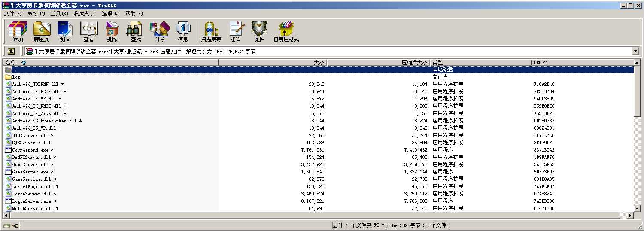Click horizontal scrollbar left arrow
This screenshot has height=231, width=644.
pos(7,215)
